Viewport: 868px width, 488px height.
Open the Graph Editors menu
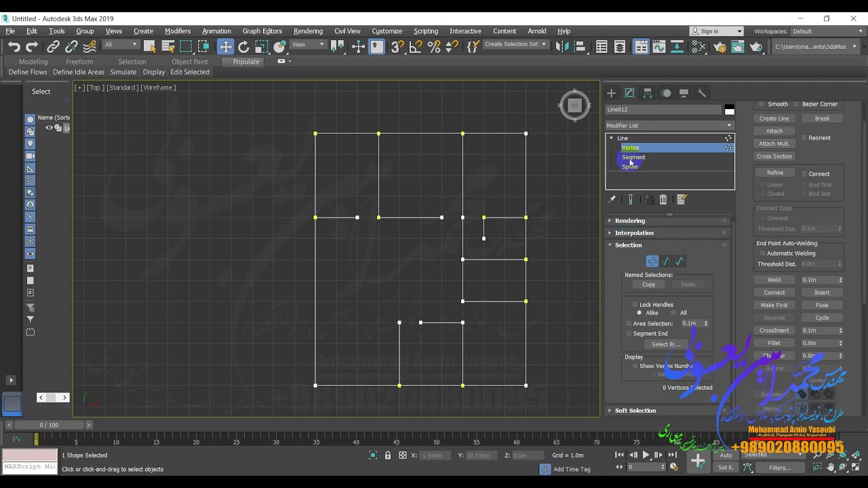tap(262, 31)
